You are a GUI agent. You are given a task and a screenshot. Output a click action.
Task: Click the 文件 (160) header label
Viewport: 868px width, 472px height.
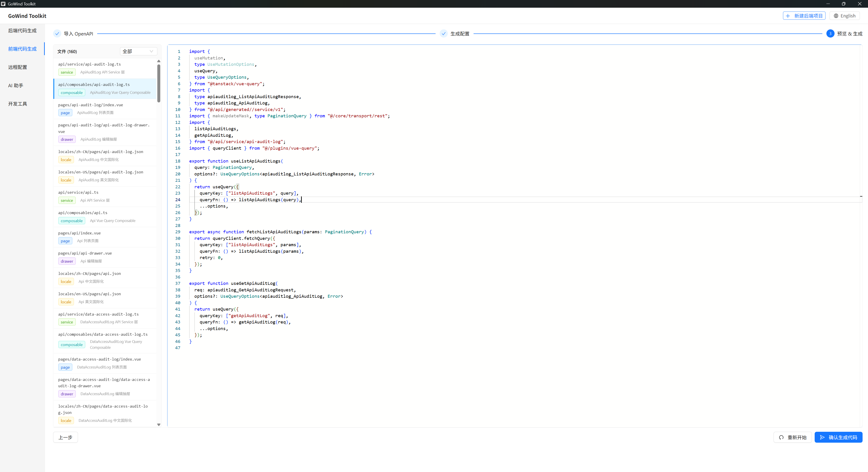(x=67, y=52)
